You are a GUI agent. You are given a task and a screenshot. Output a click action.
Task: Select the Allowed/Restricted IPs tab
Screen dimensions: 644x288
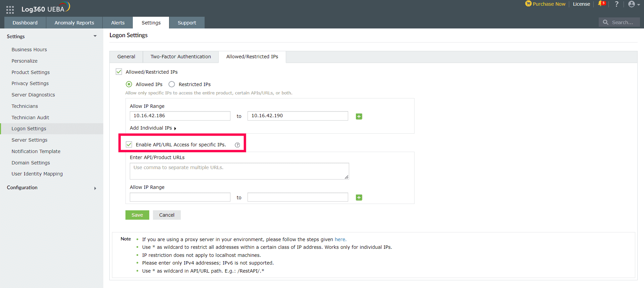click(x=252, y=57)
